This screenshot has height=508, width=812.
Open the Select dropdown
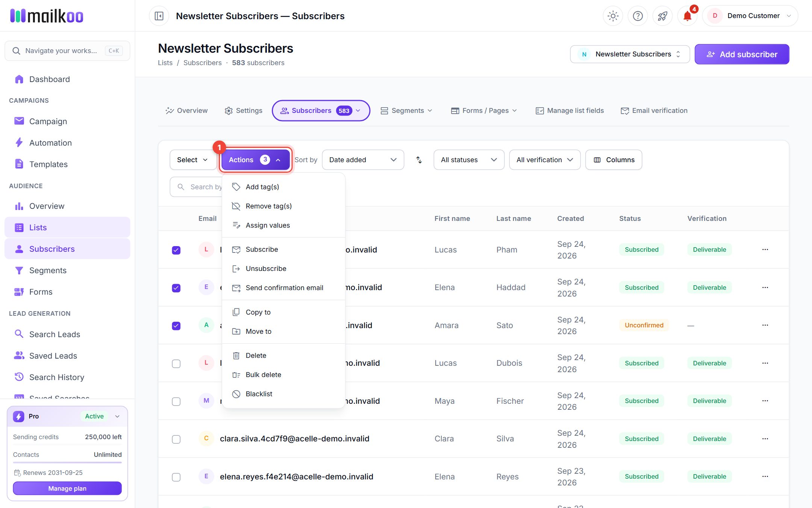click(x=193, y=160)
